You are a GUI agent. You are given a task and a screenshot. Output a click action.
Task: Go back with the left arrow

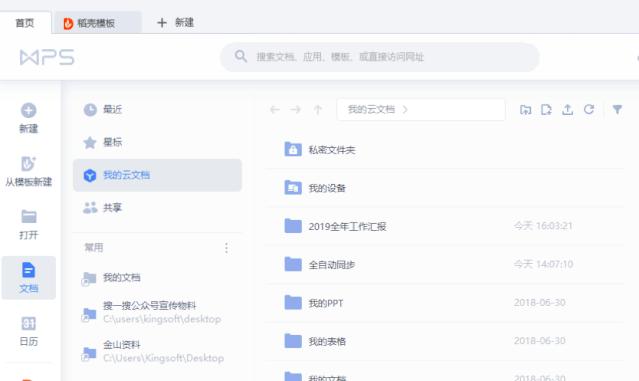pyautogui.click(x=275, y=110)
